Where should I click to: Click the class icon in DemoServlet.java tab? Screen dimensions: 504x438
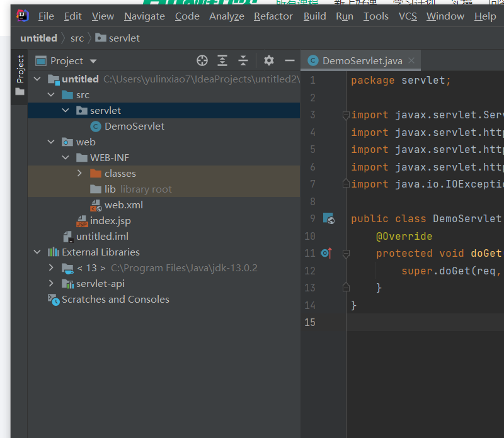(x=312, y=60)
